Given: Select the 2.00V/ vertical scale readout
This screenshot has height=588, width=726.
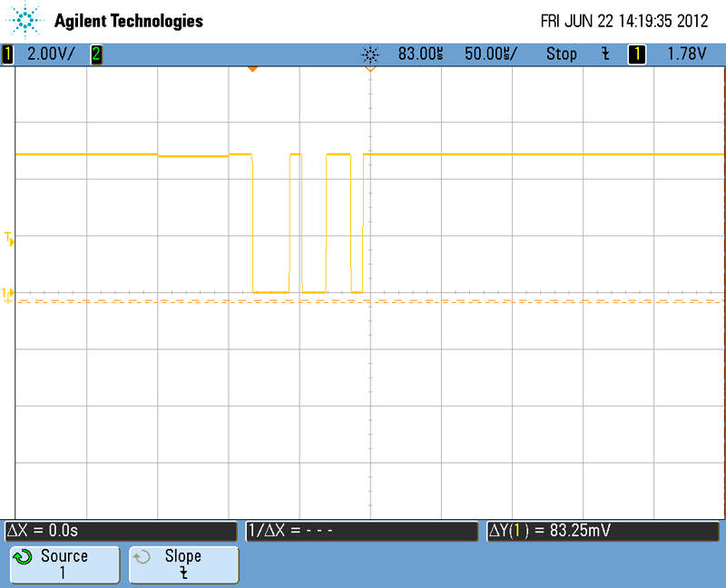Looking at the screenshot, I should (x=51, y=54).
